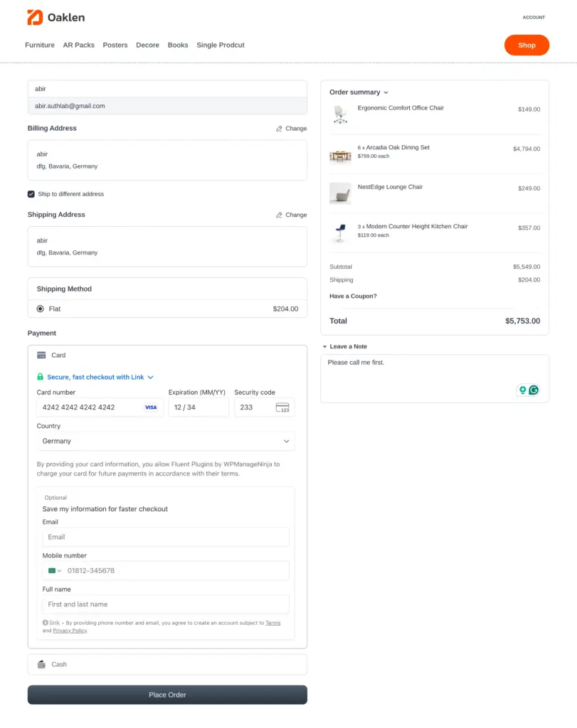Screen dimensions: 577x728
Task: Open mobile number country flag selector
Action: click(55, 570)
